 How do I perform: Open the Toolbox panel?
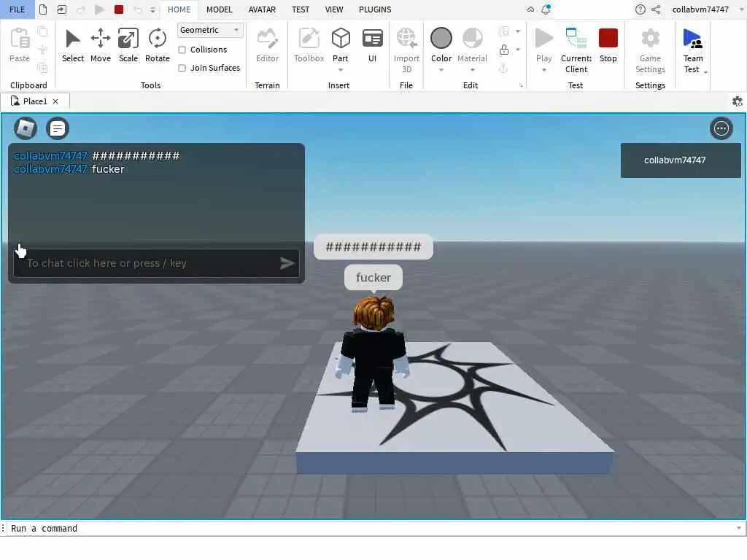coord(309,45)
